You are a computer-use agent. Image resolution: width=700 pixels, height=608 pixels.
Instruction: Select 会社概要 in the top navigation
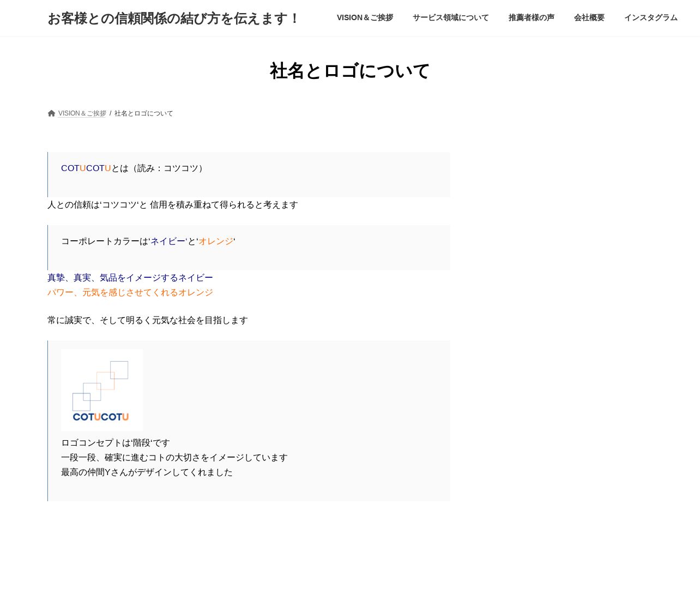coord(589,17)
